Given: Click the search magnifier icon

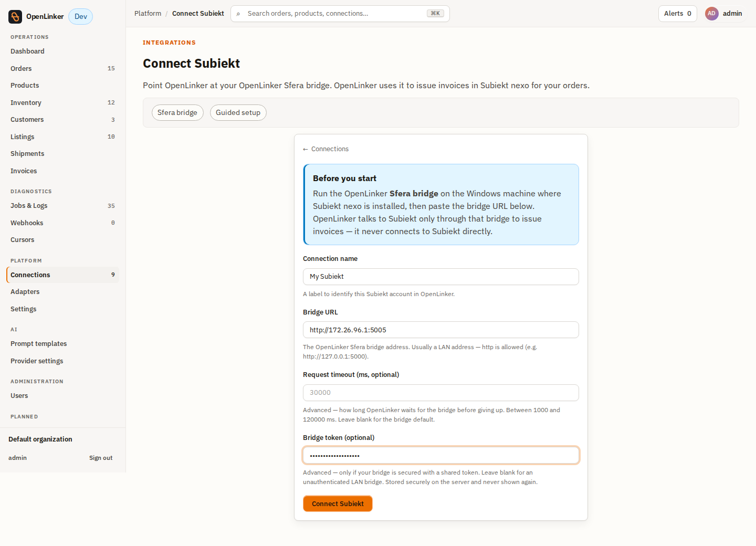Looking at the screenshot, I should [238, 14].
